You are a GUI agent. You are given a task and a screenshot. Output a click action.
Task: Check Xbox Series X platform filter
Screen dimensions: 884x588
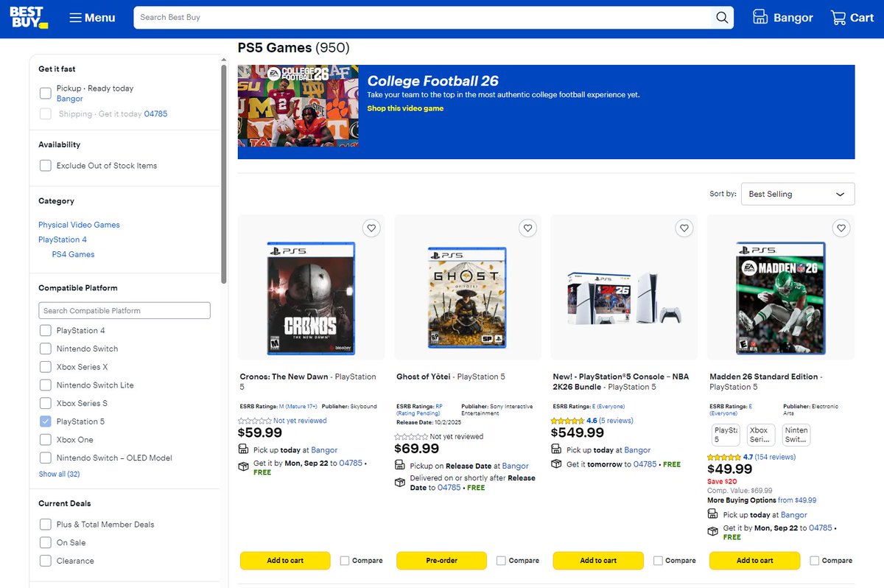pyautogui.click(x=46, y=367)
